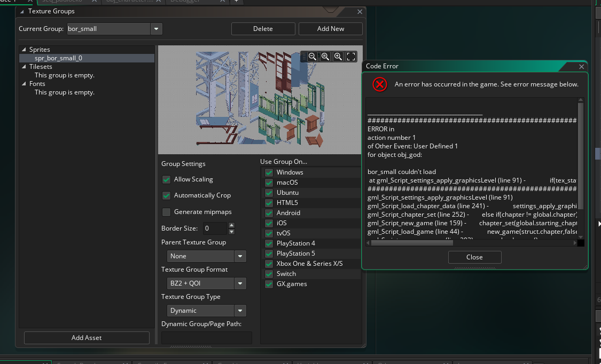Click the Add New group button
Viewport: 601px width, 364px height.
coord(330,29)
